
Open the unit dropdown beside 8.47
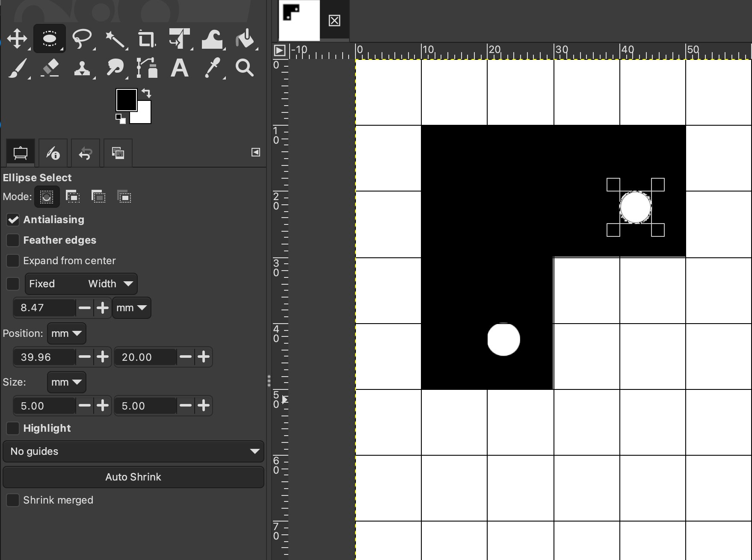(x=132, y=308)
